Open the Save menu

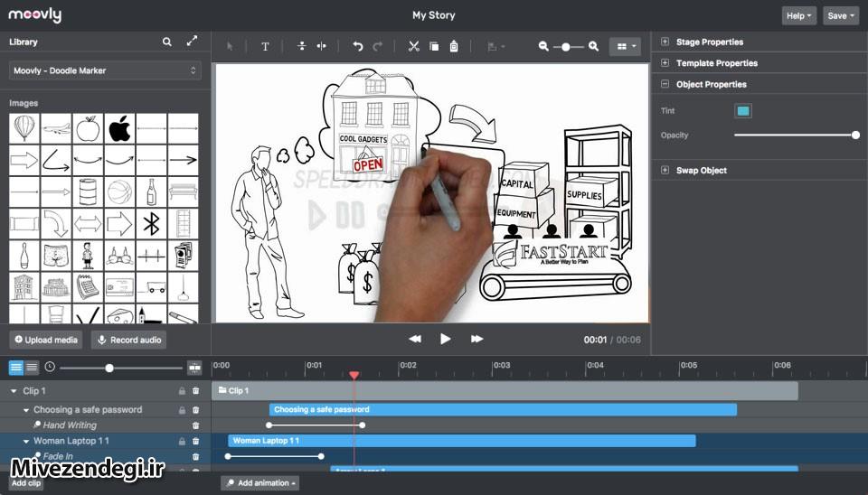pyautogui.click(x=841, y=15)
